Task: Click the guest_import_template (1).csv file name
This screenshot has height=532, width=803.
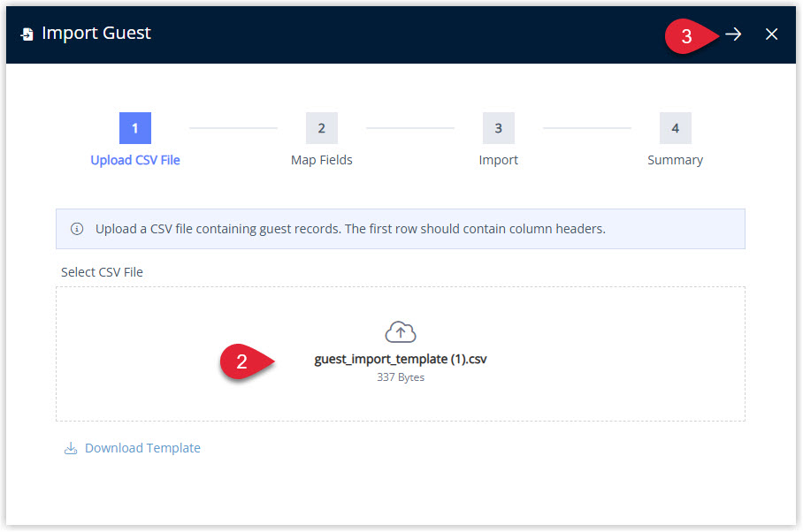Action: pos(401,359)
